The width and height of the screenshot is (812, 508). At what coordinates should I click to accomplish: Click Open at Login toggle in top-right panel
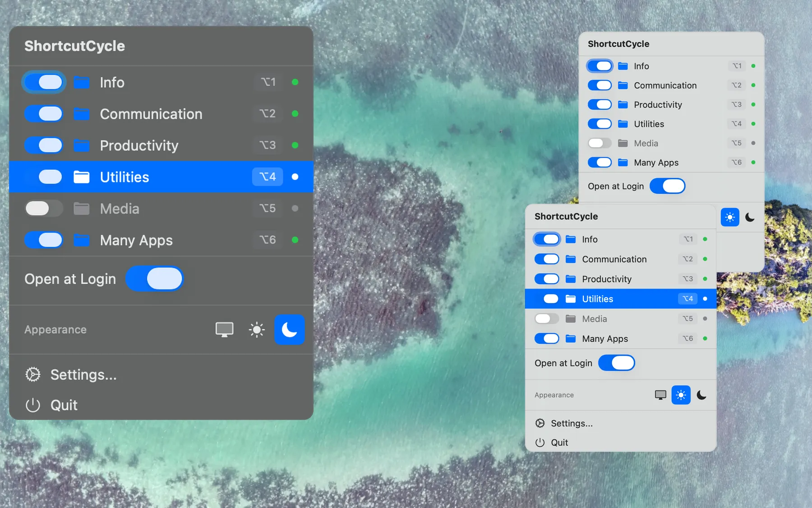click(667, 186)
